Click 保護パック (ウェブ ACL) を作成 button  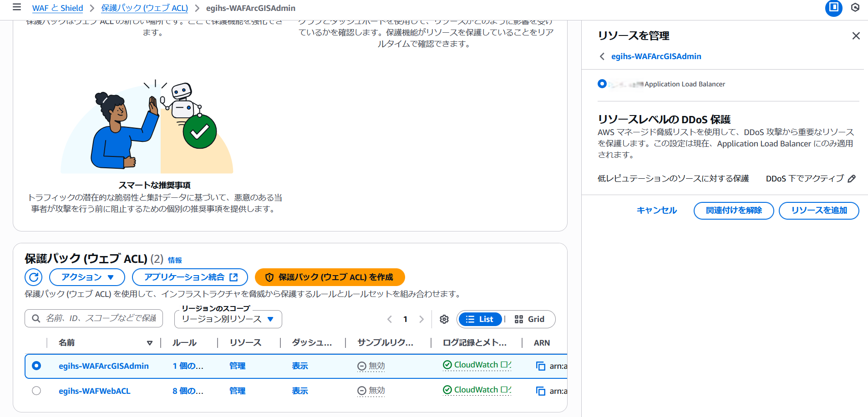(330, 277)
